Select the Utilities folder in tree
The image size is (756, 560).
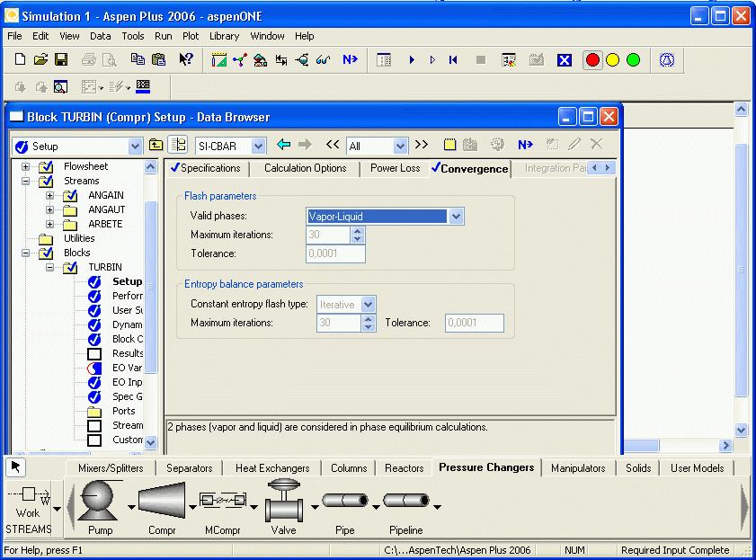tap(79, 238)
